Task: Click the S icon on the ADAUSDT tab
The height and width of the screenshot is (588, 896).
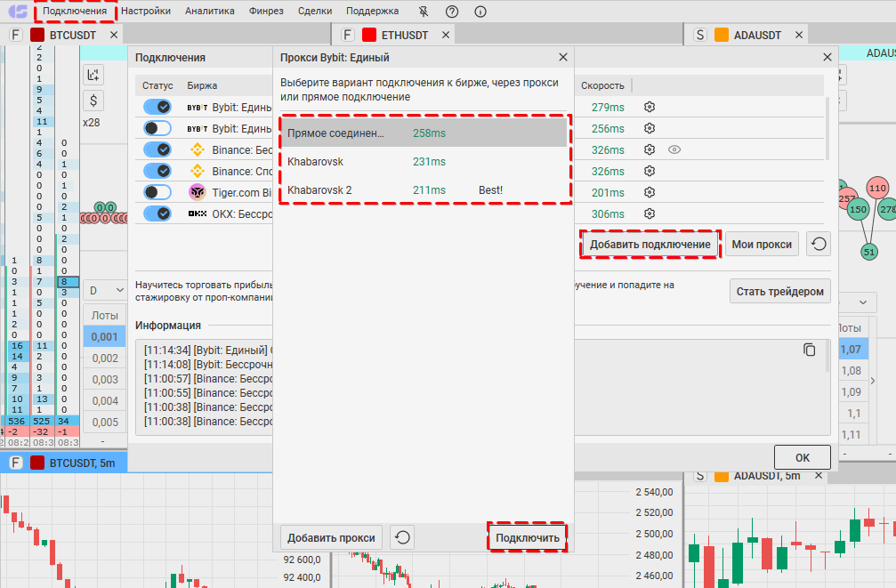Action: pos(700,35)
